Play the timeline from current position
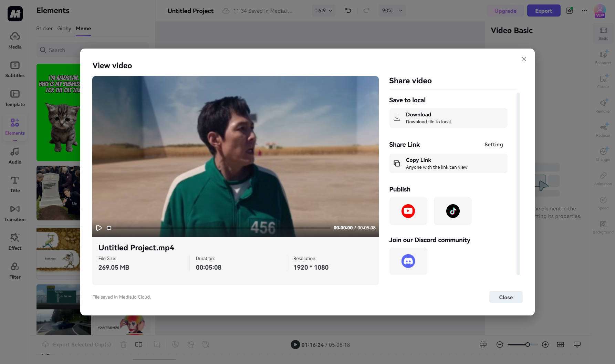The width and height of the screenshot is (615, 364). pos(295,344)
